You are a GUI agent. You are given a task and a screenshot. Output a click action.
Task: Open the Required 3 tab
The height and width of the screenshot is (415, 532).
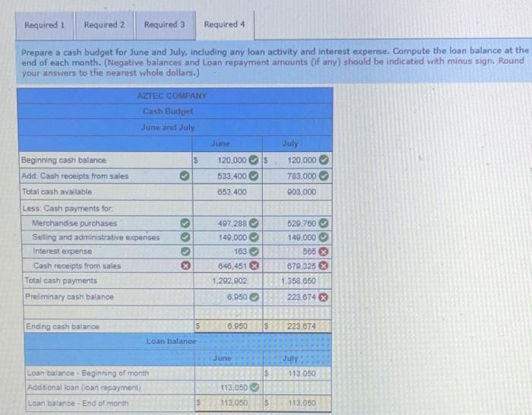click(x=165, y=25)
